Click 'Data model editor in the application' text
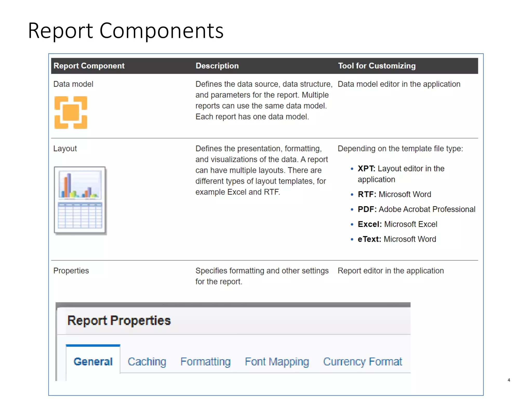The width and height of the screenshot is (532, 399). pos(399,84)
